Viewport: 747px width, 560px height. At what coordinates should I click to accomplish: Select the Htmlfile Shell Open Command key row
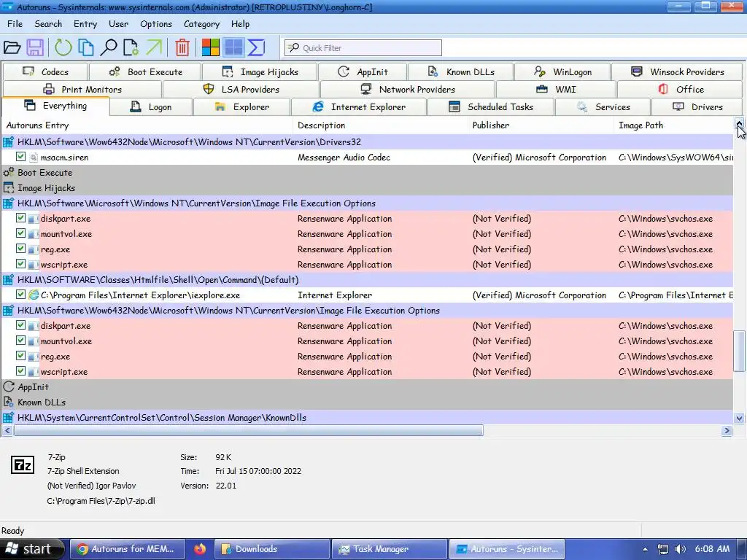(367, 279)
